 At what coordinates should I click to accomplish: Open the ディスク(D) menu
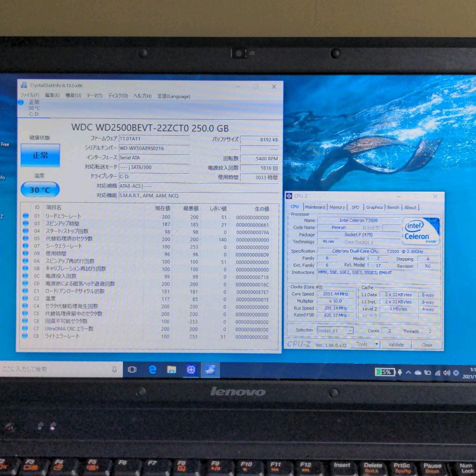tap(118, 96)
